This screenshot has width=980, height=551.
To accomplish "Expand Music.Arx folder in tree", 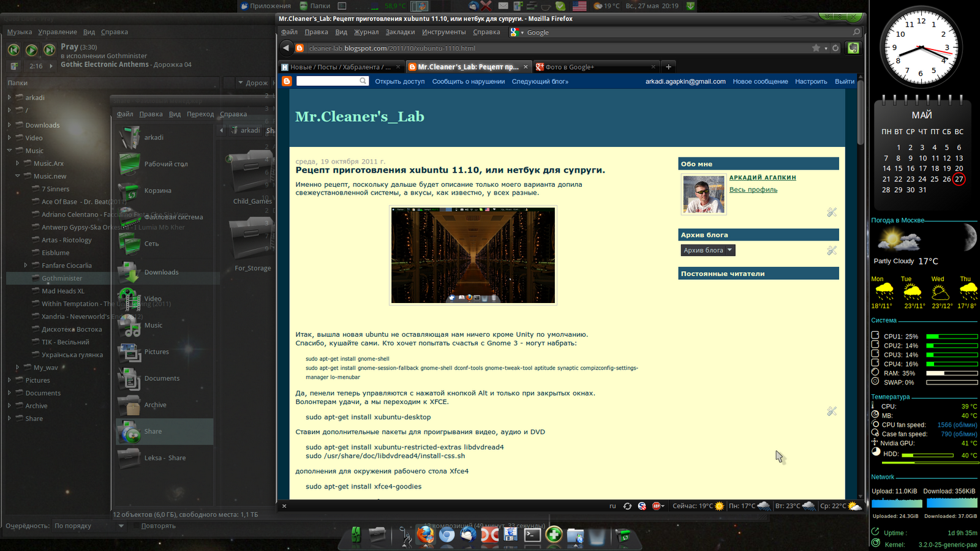I will coord(17,163).
